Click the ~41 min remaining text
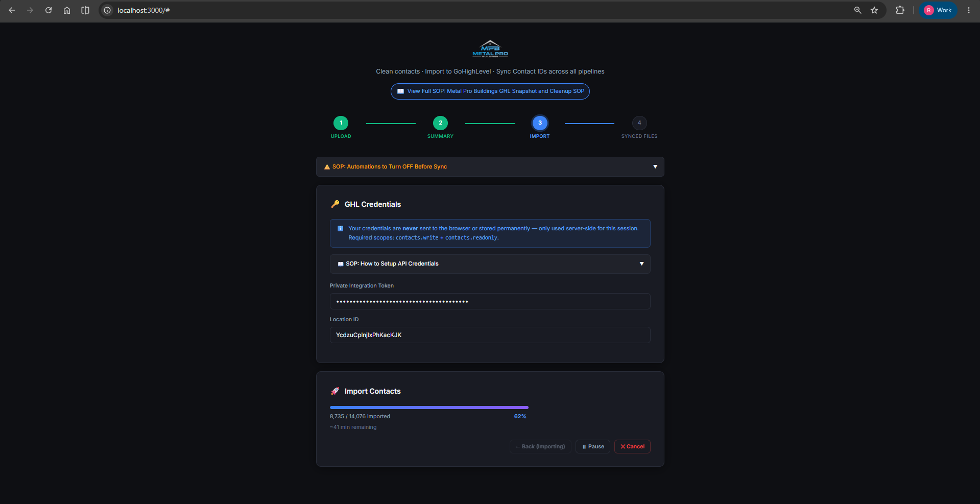Viewport: 980px width, 504px height. (x=353, y=427)
